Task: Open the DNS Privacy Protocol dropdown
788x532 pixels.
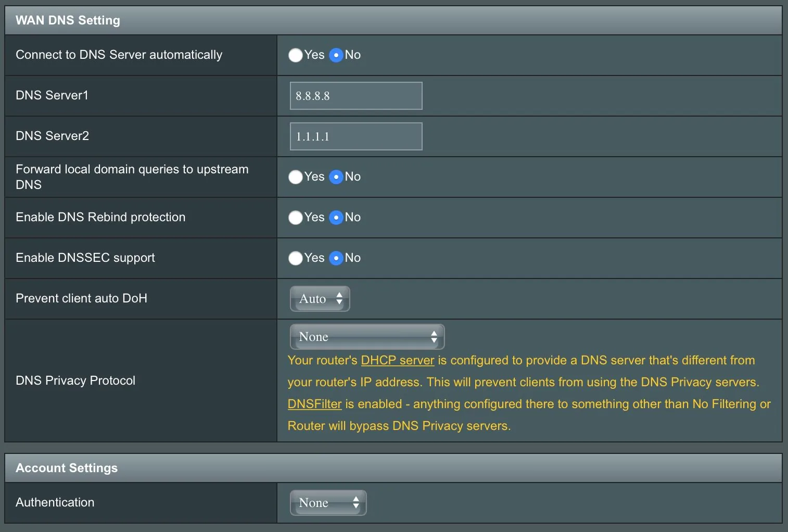Action: 367,337
